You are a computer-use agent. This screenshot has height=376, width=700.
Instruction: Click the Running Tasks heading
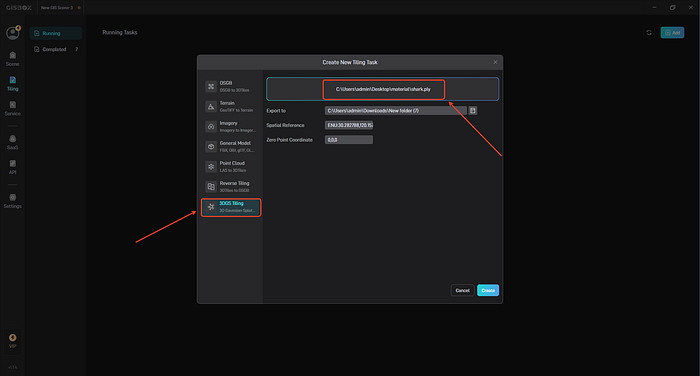(x=120, y=33)
